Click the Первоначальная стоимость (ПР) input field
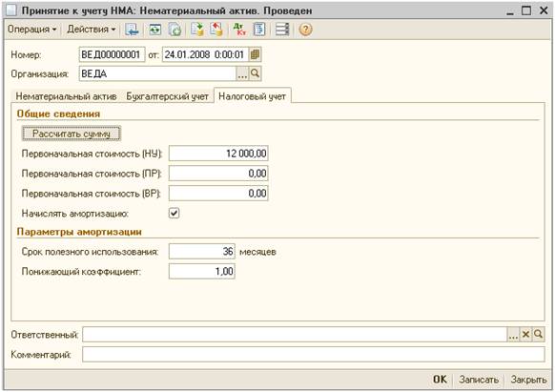The image size is (555, 392). (x=218, y=174)
